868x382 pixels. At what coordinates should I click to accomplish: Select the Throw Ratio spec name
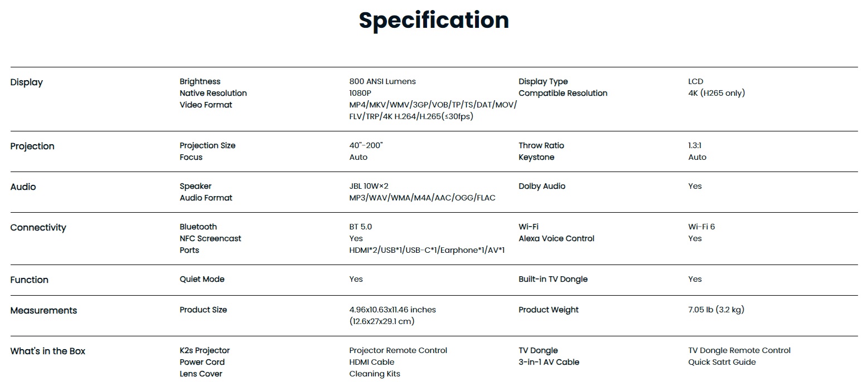541,146
